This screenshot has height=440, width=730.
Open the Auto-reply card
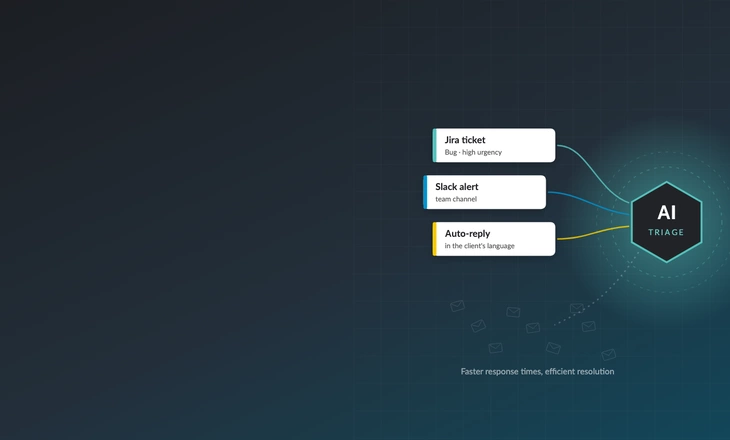point(494,239)
